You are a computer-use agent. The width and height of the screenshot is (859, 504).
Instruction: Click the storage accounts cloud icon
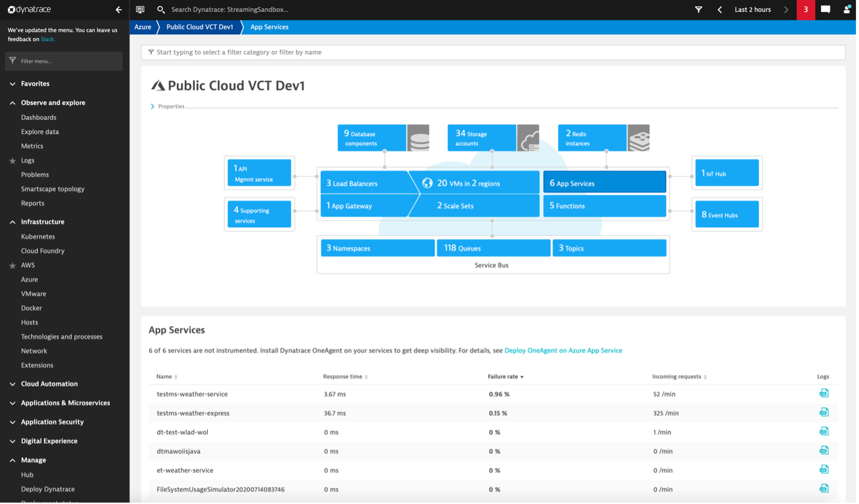pos(528,138)
